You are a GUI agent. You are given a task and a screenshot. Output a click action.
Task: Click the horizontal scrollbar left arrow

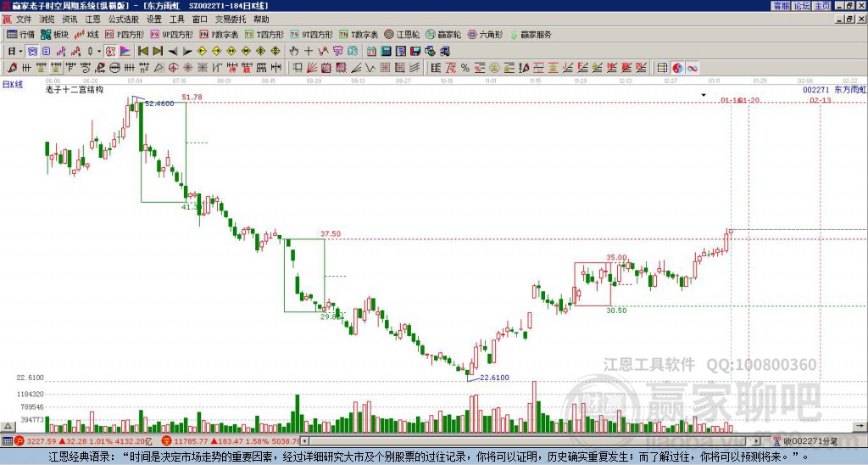pyautogui.click(x=304, y=441)
